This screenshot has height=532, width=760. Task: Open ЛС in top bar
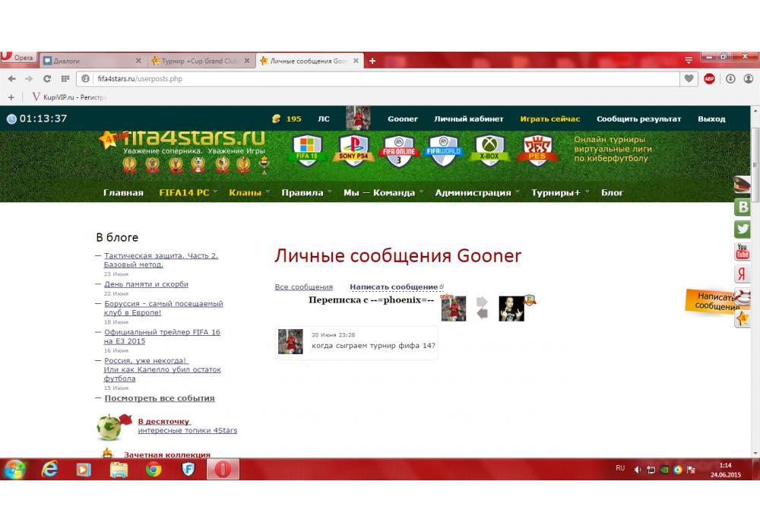323,119
